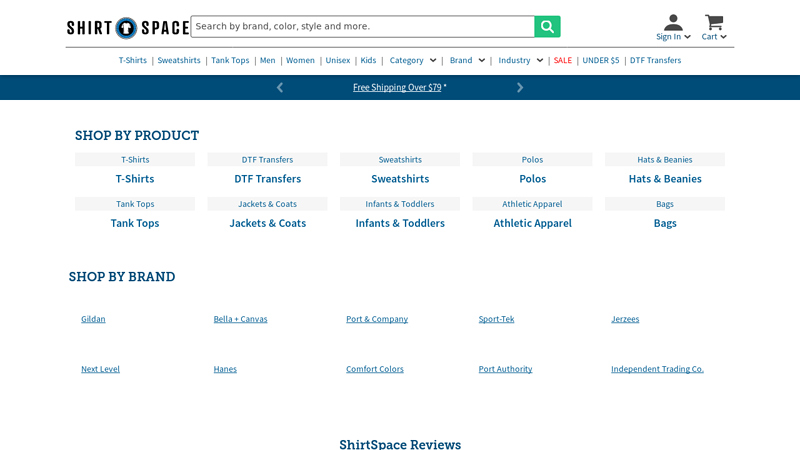This screenshot has width=800, height=450.
Task: Open UNDER $5 navigation item
Action: point(601,61)
